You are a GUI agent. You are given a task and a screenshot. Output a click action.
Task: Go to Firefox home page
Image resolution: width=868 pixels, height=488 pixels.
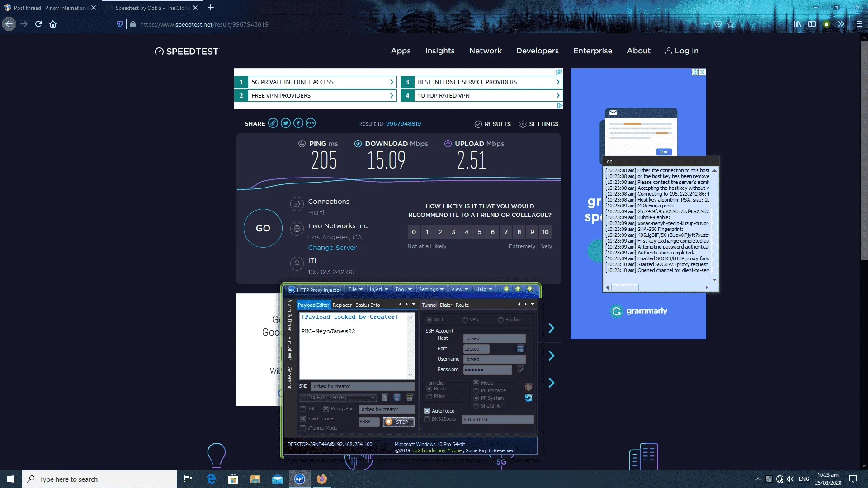click(53, 24)
